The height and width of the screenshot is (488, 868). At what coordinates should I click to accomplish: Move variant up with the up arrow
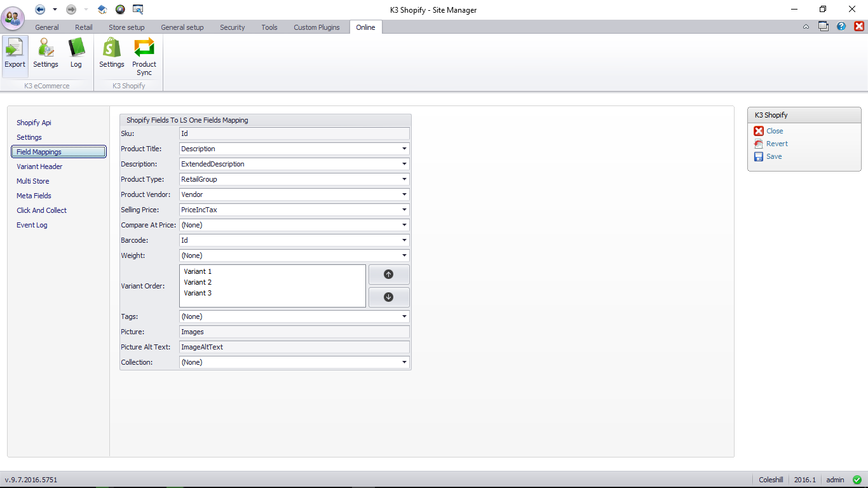point(389,274)
